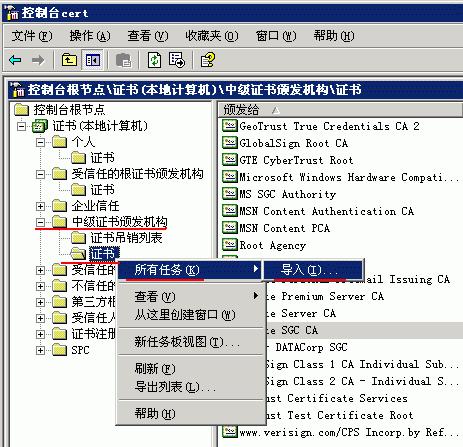Click the certificate icon beside MS SGC Authority
The height and width of the screenshot is (447, 463).
pos(230,194)
